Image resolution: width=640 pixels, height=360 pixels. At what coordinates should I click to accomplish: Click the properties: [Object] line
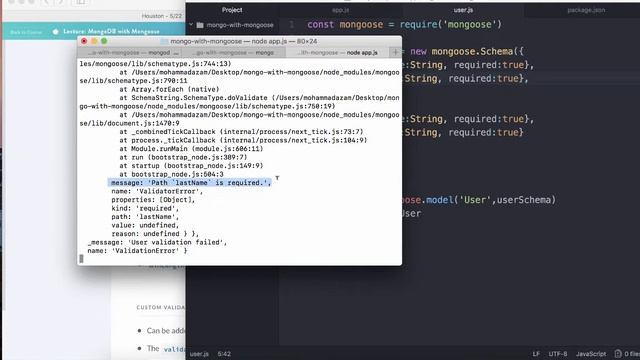click(153, 200)
